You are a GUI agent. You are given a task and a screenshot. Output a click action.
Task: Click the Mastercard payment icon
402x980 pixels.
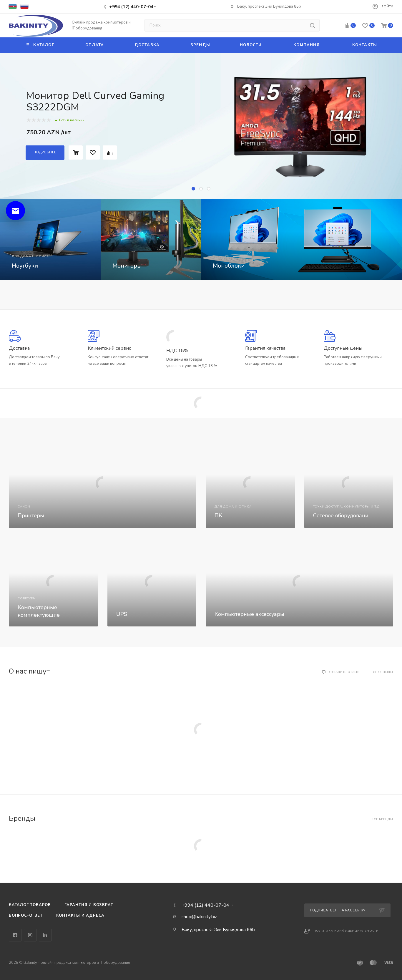(373, 963)
